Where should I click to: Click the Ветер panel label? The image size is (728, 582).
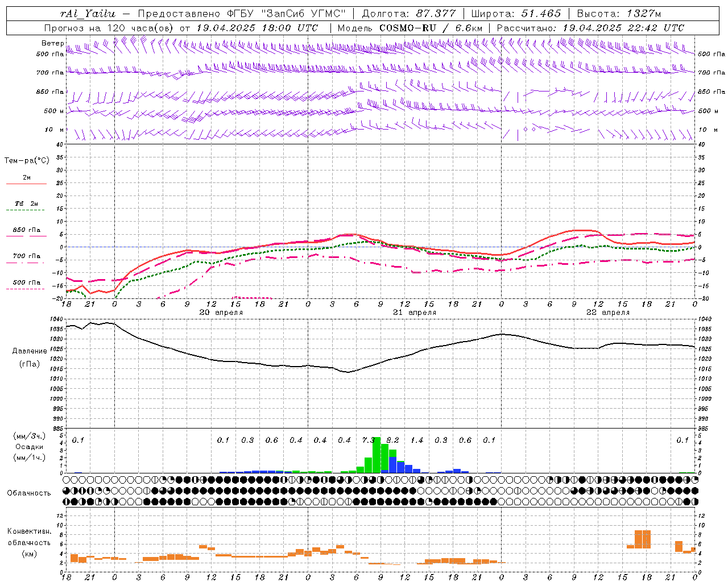tap(52, 43)
